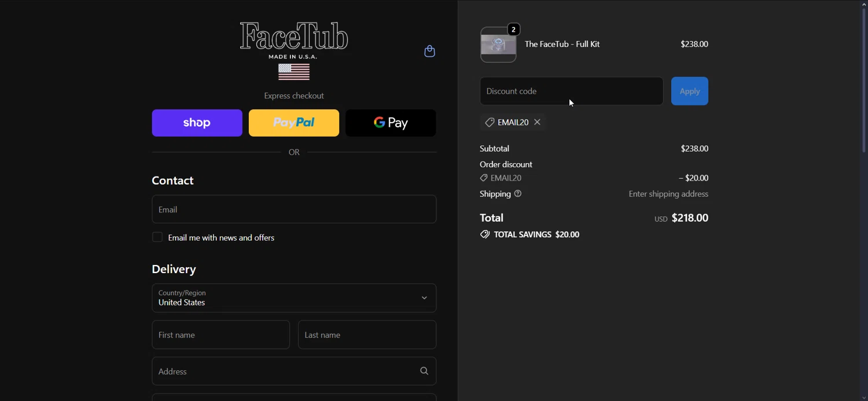Image resolution: width=868 pixels, height=401 pixels.
Task: Click the Discount code input field
Action: pyautogui.click(x=571, y=91)
